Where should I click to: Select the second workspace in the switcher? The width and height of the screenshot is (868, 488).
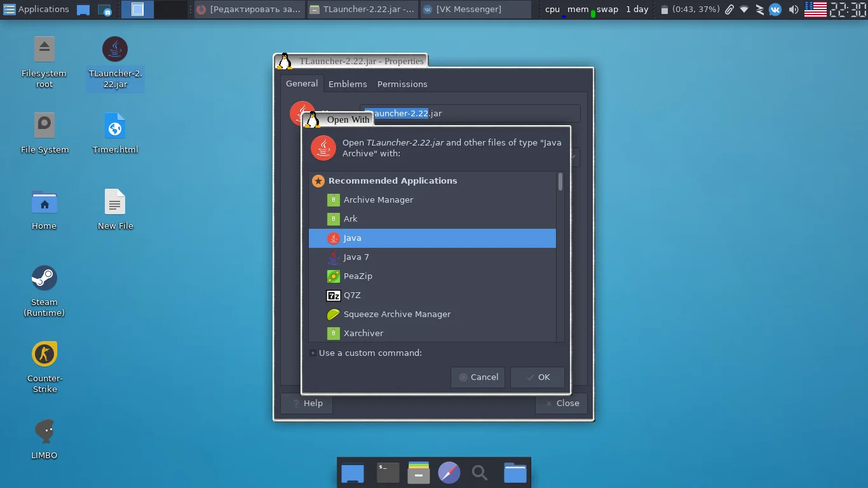click(170, 9)
